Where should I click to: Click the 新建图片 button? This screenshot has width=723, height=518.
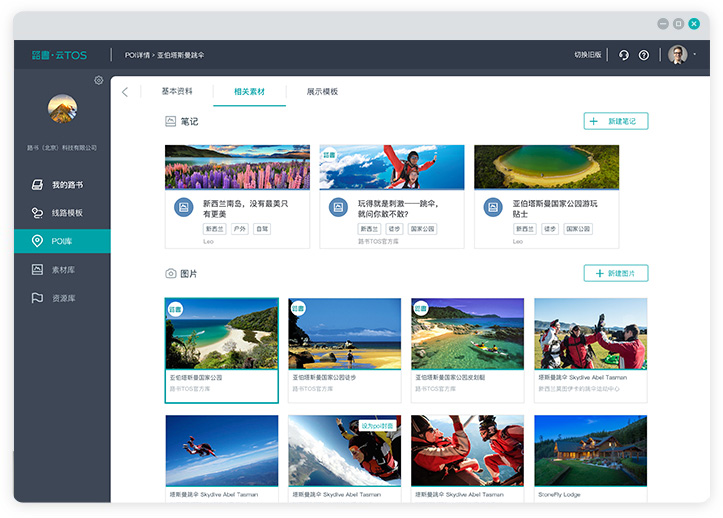(616, 273)
